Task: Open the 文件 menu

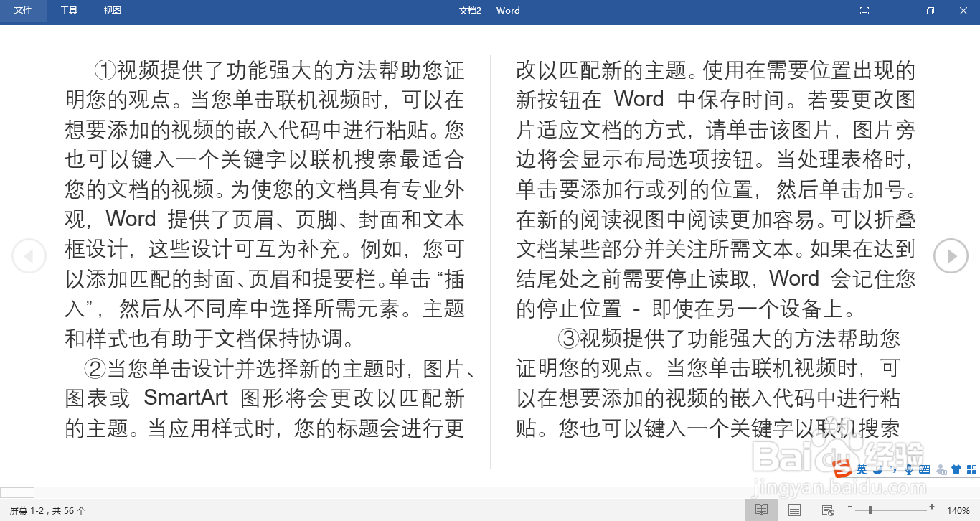Action: point(23,11)
